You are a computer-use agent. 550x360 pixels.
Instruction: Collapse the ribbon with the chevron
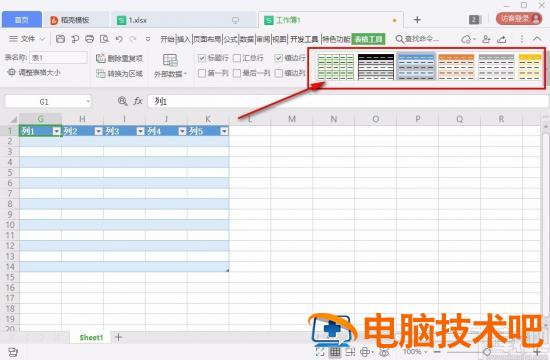point(537,39)
